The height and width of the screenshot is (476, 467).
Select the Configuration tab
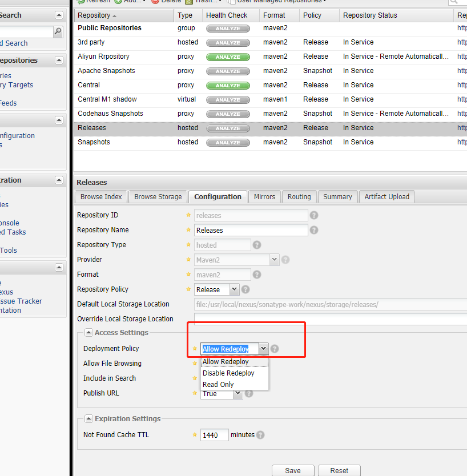point(218,197)
